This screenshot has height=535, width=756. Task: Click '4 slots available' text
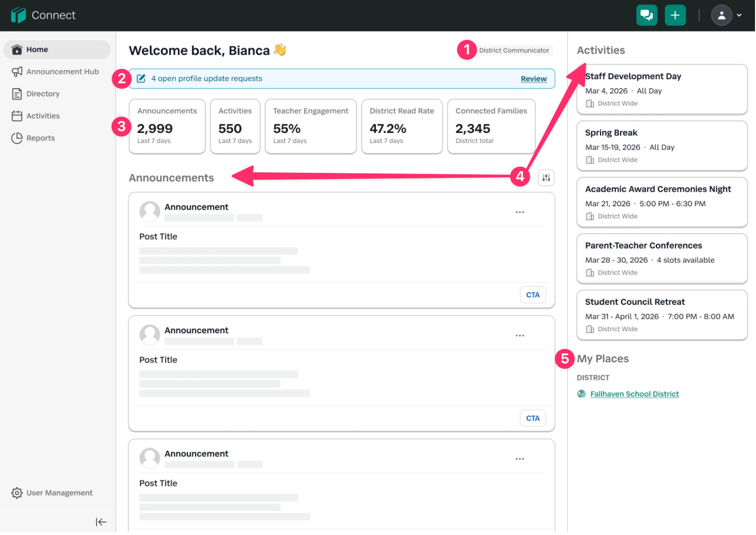pyautogui.click(x=686, y=261)
